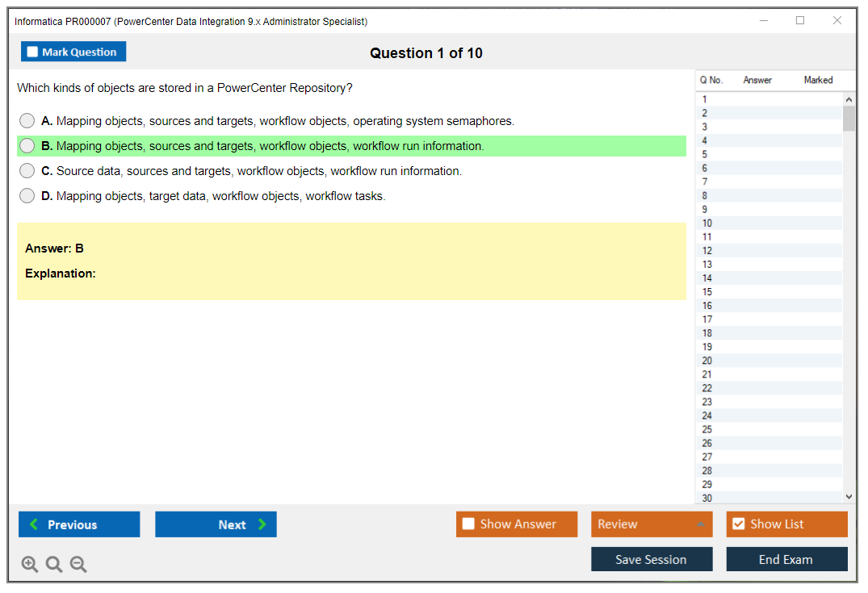The height and width of the screenshot is (593, 868).
Task: Uncheck the Show List checkbox
Action: [738, 524]
